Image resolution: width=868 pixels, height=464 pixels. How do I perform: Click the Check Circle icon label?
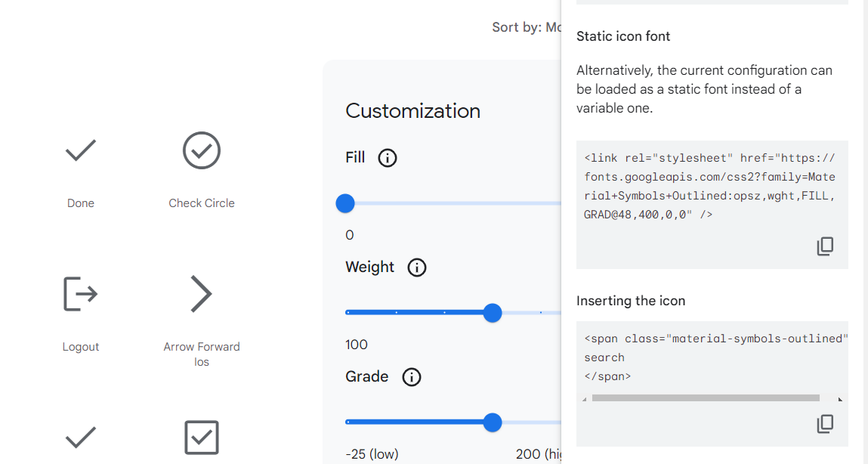pos(201,203)
